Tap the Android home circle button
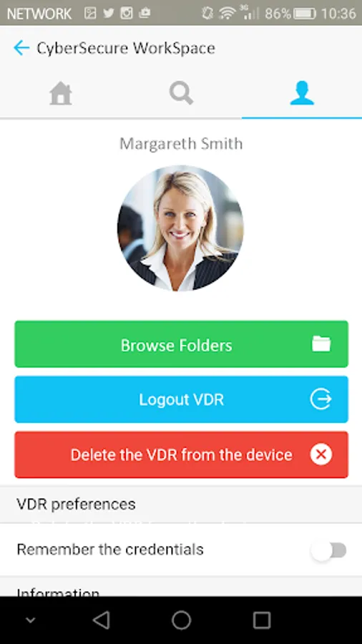 [181, 620]
